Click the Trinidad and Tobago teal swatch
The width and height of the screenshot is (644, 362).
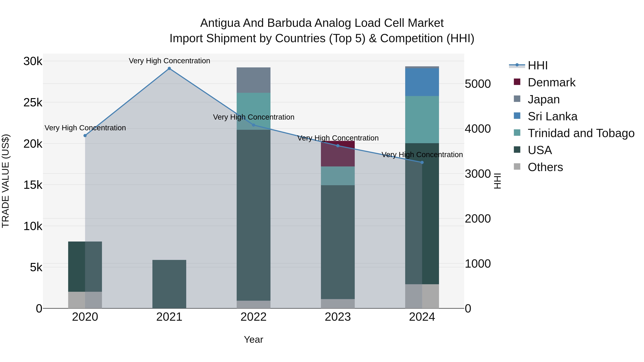pos(517,133)
